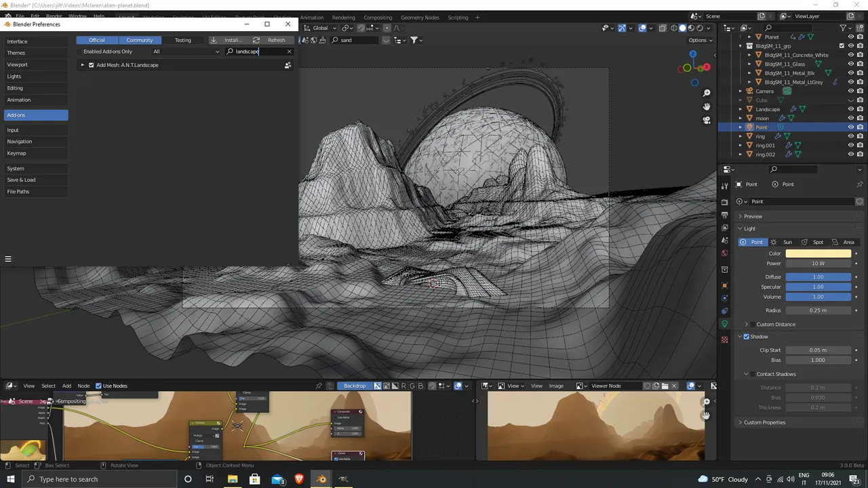Expand the Landscape object tree item

[x=741, y=109]
